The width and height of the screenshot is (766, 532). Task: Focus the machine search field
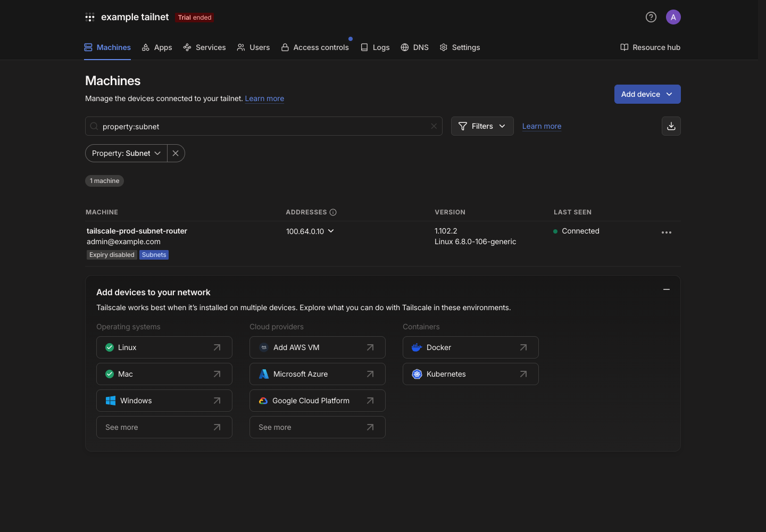264,126
